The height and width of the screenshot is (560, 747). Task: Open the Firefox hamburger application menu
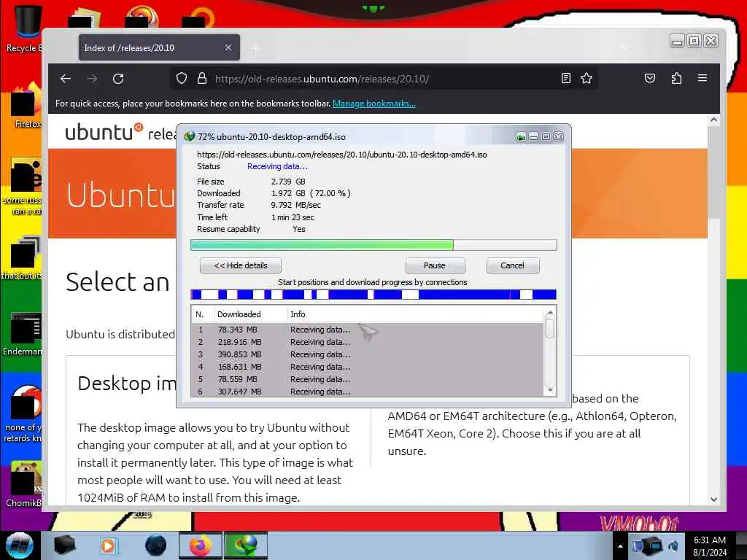(703, 77)
